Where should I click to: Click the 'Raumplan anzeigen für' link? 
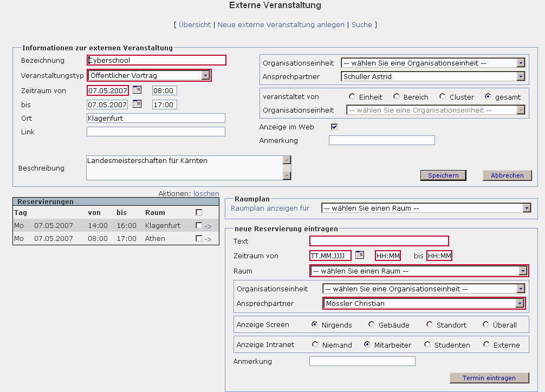(270, 208)
